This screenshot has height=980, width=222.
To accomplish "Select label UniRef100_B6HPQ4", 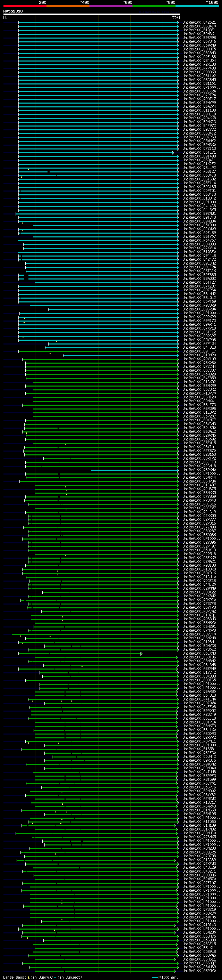I will click(199, 481).
